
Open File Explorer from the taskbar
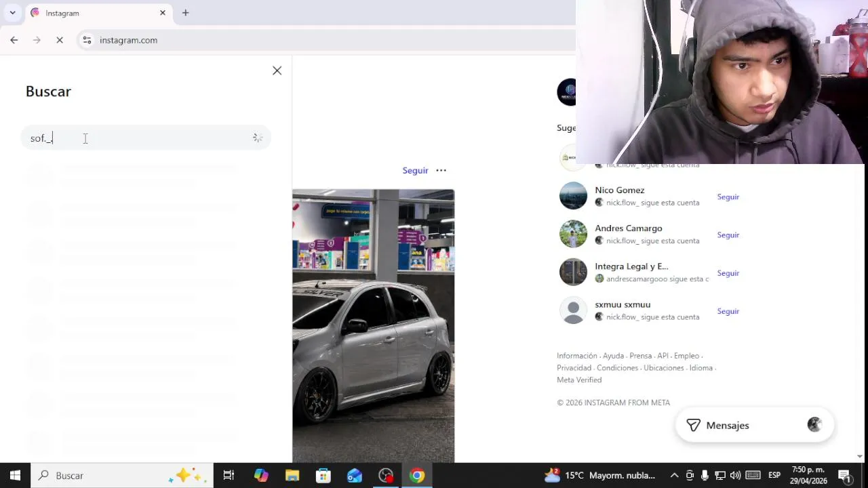(292, 475)
